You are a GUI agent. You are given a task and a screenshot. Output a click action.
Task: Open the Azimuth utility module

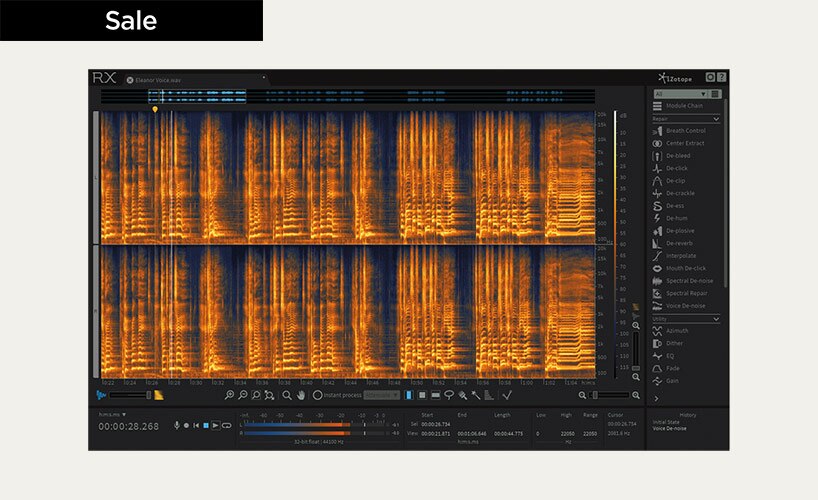(670, 331)
